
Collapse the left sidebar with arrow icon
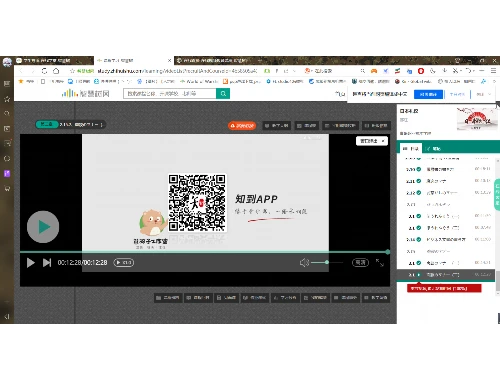(7, 316)
